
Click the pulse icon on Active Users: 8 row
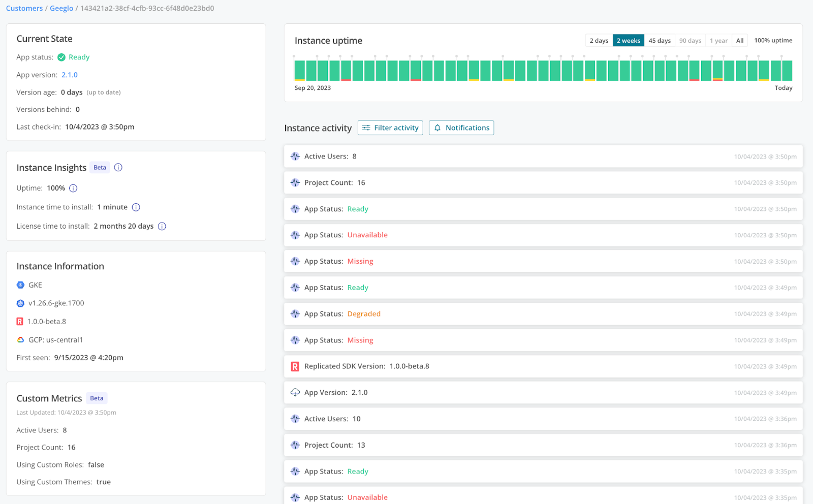tap(295, 156)
